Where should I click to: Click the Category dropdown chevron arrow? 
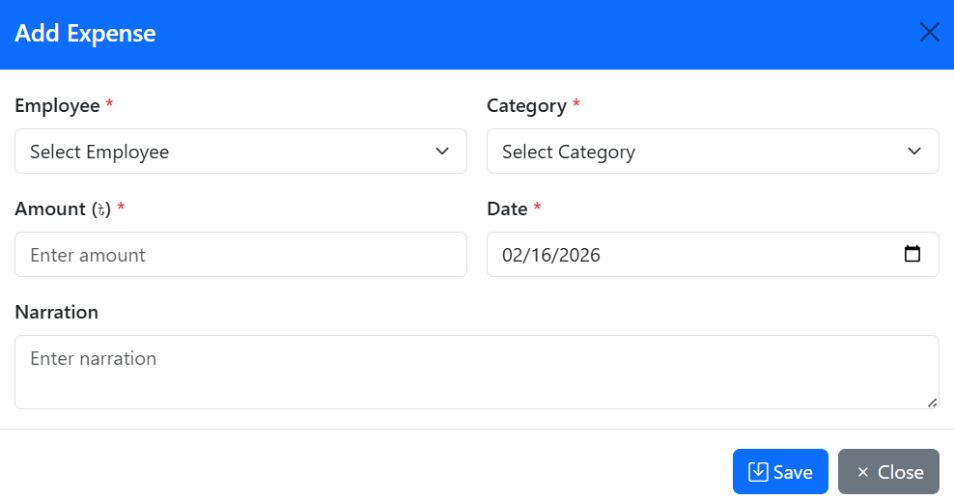click(x=914, y=152)
